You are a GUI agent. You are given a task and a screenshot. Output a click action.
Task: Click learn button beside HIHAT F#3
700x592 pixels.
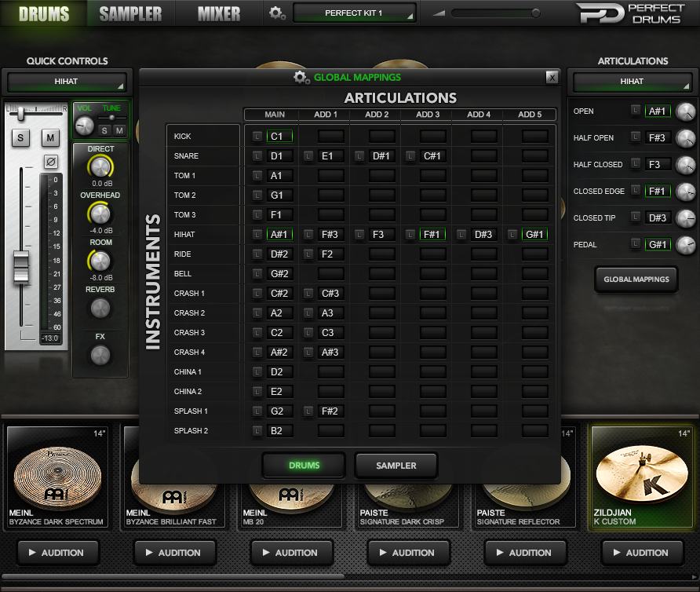pyautogui.click(x=308, y=235)
